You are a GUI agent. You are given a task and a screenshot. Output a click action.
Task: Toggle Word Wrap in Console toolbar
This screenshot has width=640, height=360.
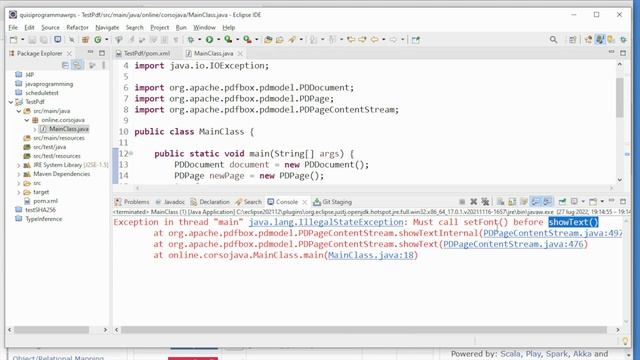[524, 202]
